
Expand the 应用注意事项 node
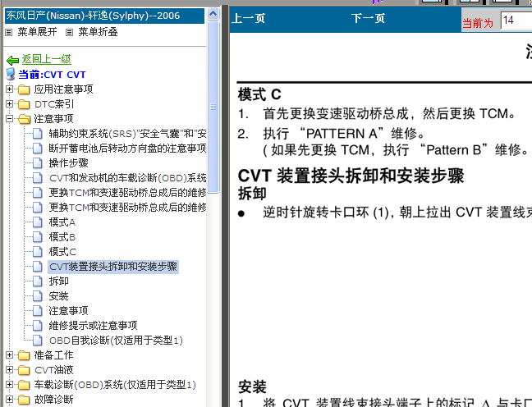pyautogui.click(x=10, y=89)
